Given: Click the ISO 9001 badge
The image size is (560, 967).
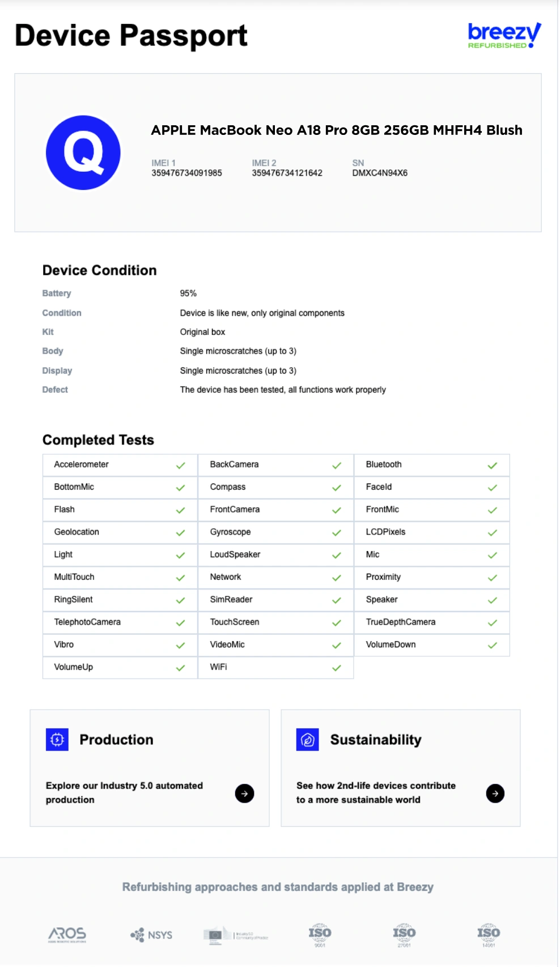Looking at the screenshot, I should (320, 935).
